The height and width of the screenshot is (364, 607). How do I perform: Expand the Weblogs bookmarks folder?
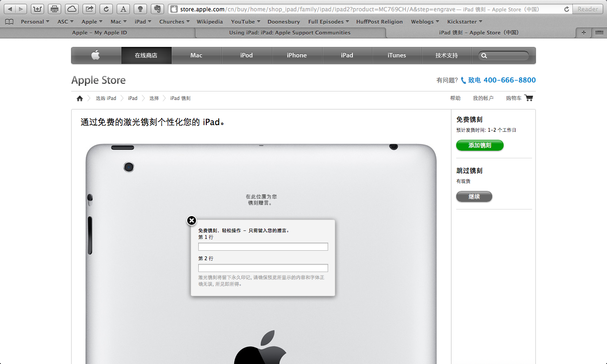pyautogui.click(x=425, y=22)
